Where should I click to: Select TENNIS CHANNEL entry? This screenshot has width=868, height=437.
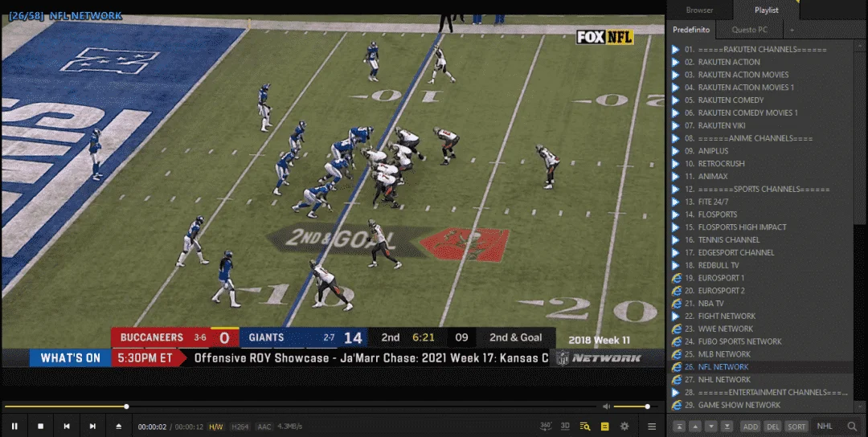(762, 240)
